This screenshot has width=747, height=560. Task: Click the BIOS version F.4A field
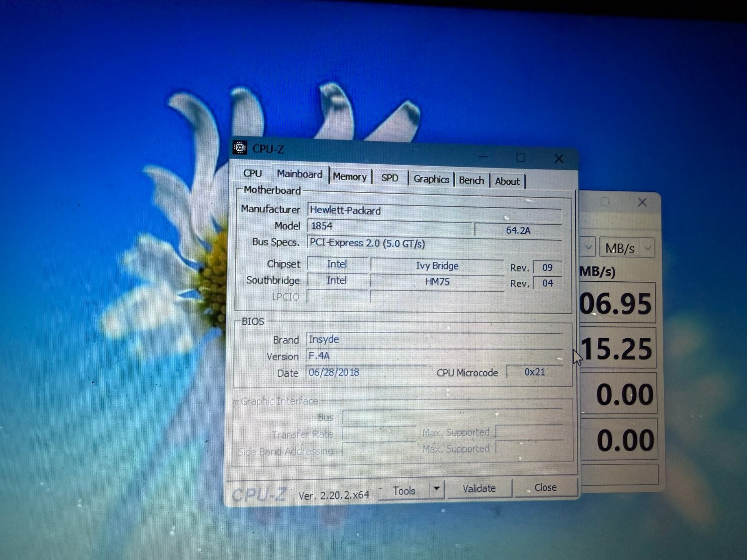[434, 356]
